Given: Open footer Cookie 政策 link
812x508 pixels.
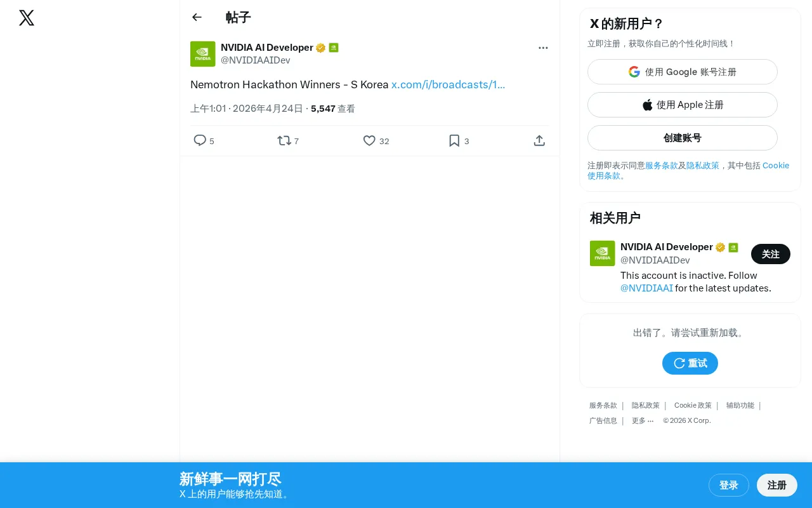Looking at the screenshot, I should [x=693, y=405].
